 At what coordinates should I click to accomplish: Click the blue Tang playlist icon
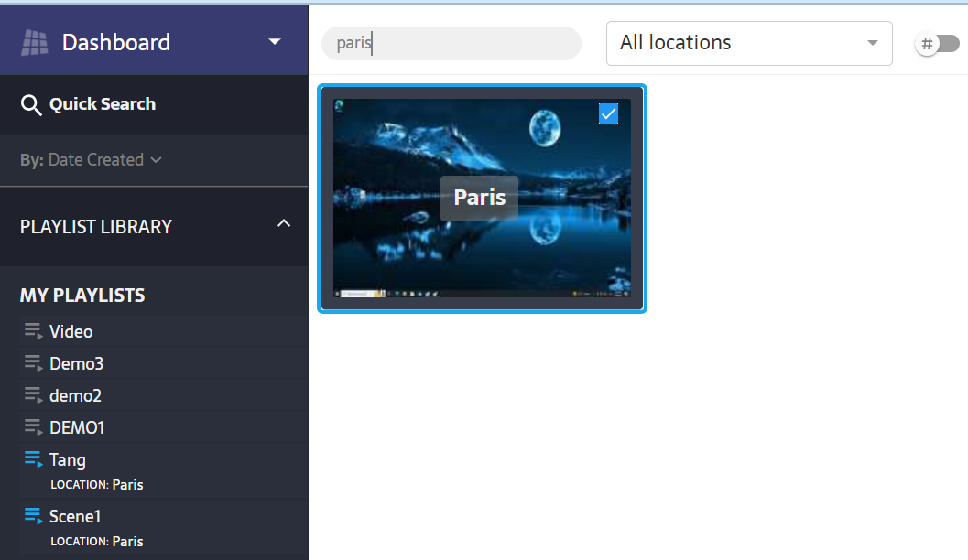[33, 459]
